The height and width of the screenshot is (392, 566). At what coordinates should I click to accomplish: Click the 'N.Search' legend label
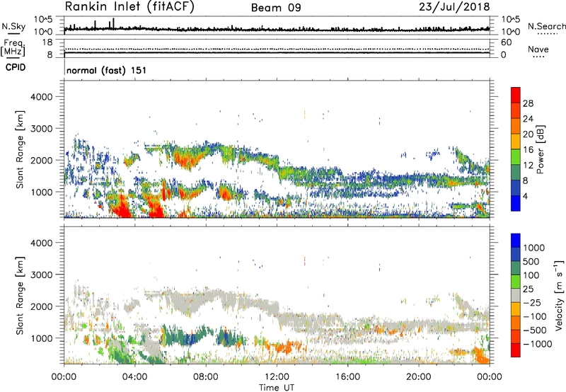click(546, 26)
